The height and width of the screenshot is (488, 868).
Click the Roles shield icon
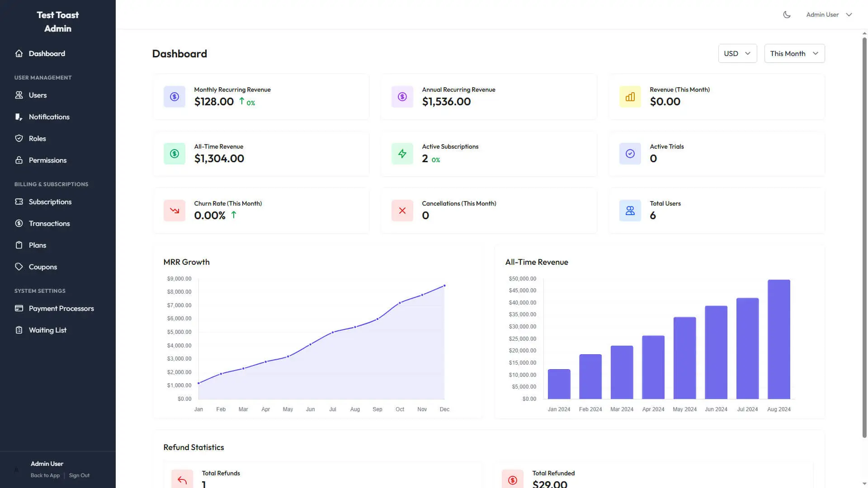pyautogui.click(x=19, y=138)
